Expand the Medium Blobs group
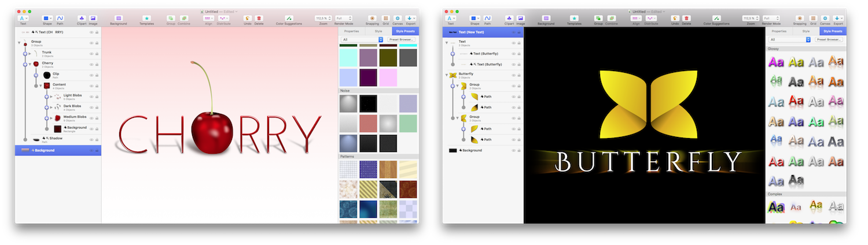The height and width of the screenshot is (245, 868). (52, 118)
